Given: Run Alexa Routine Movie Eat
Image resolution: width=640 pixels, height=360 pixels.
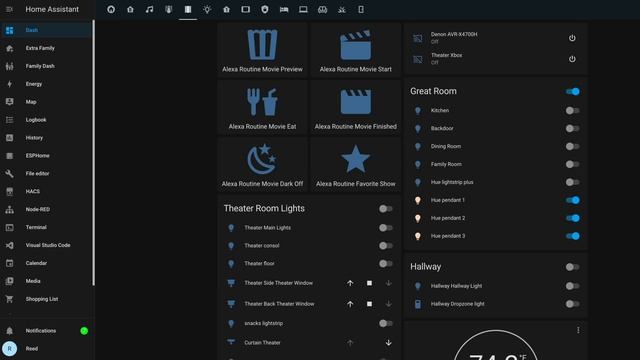Looking at the screenshot, I should 262,107.
